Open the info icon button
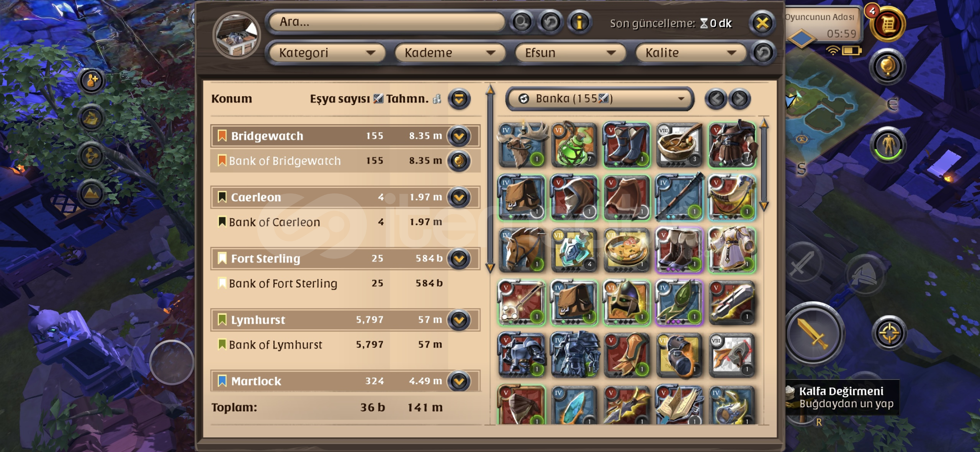 [x=579, y=22]
